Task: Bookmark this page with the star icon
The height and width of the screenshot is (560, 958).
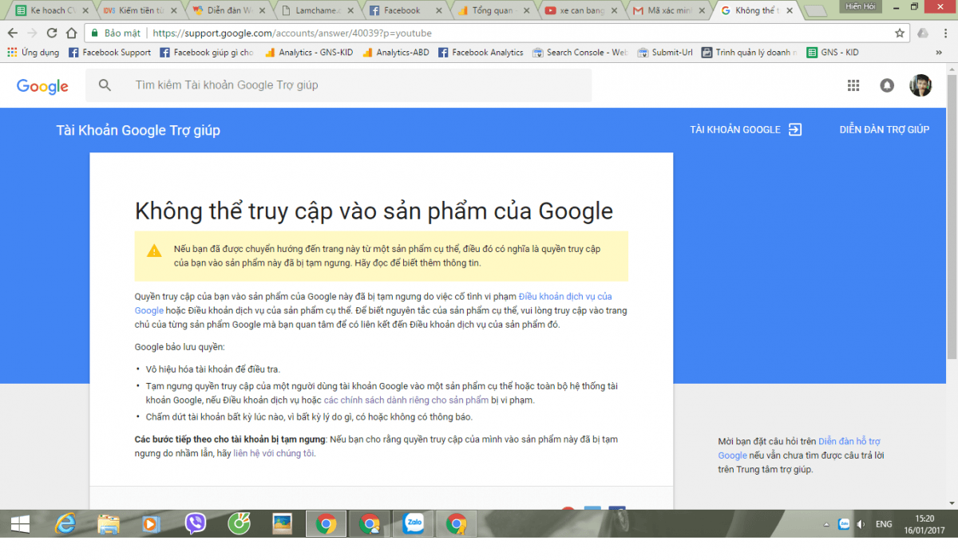Action: (x=900, y=34)
